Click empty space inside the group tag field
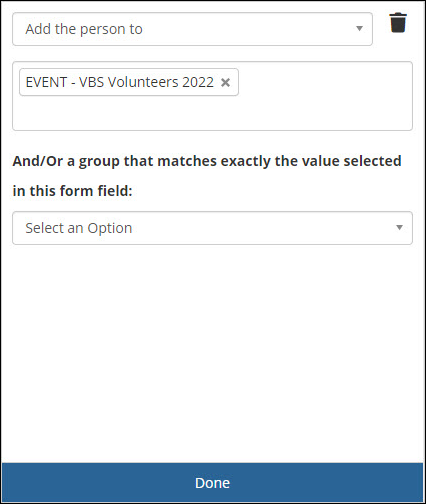Viewport: 426px width, 504px height. tap(212, 113)
